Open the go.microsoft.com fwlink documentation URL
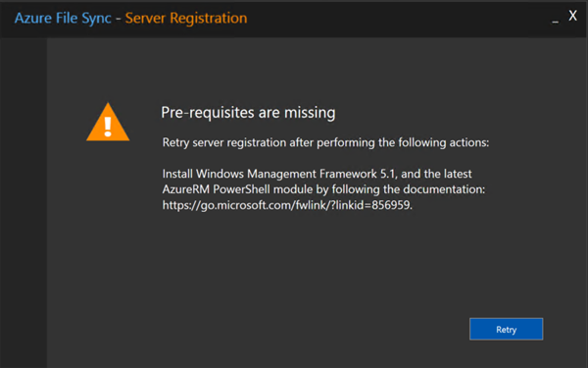This screenshot has height=368, width=588. tap(287, 205)
